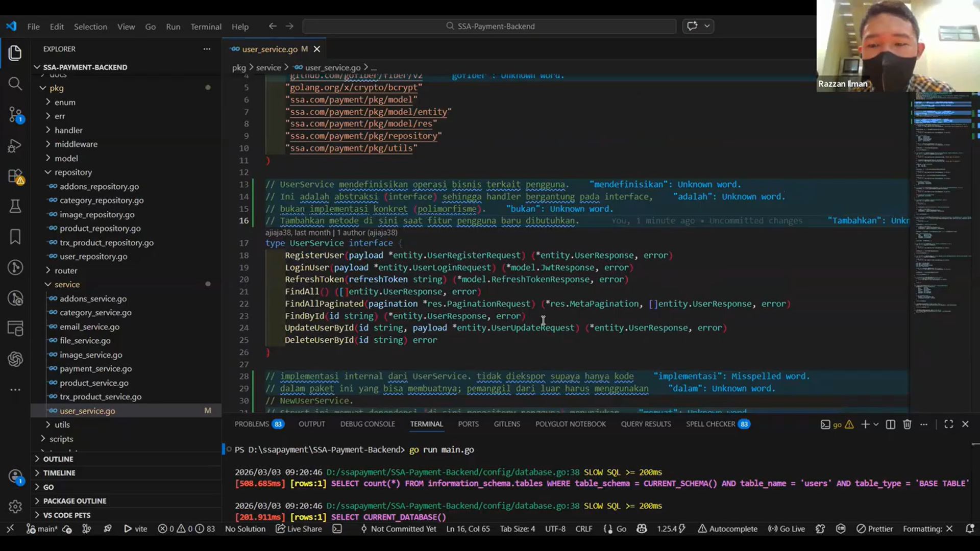This screenshot has height=551, width=980.
Task: Toggle Formatting status bar item
Action: pos(927,529)
